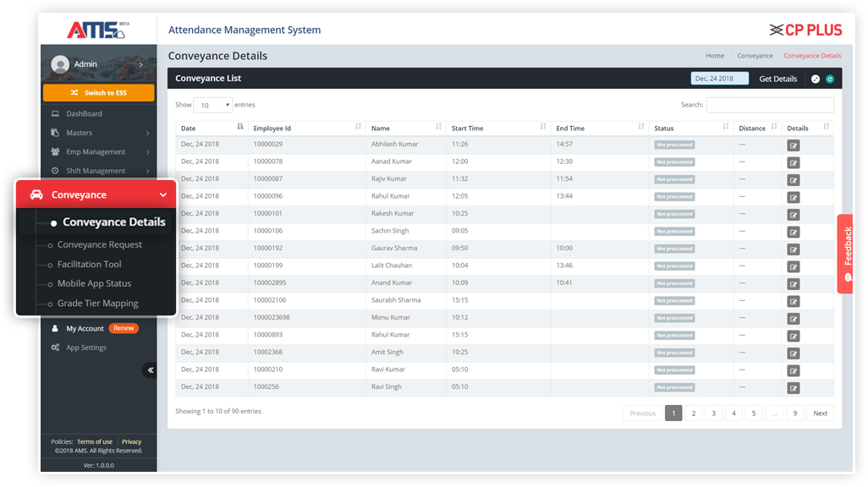The height and width of the screenshot is (487, 868).
Task: Go to page 3
Action: click(713, 413)
